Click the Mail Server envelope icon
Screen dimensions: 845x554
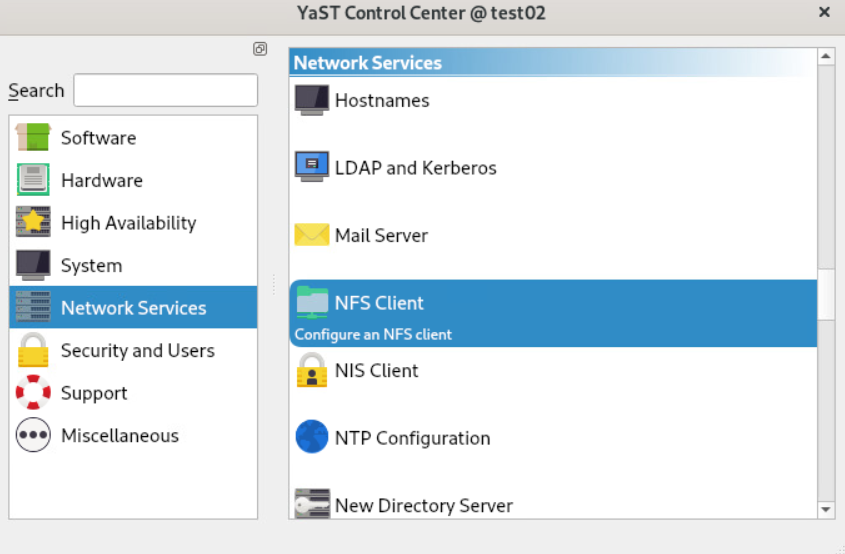312,235
